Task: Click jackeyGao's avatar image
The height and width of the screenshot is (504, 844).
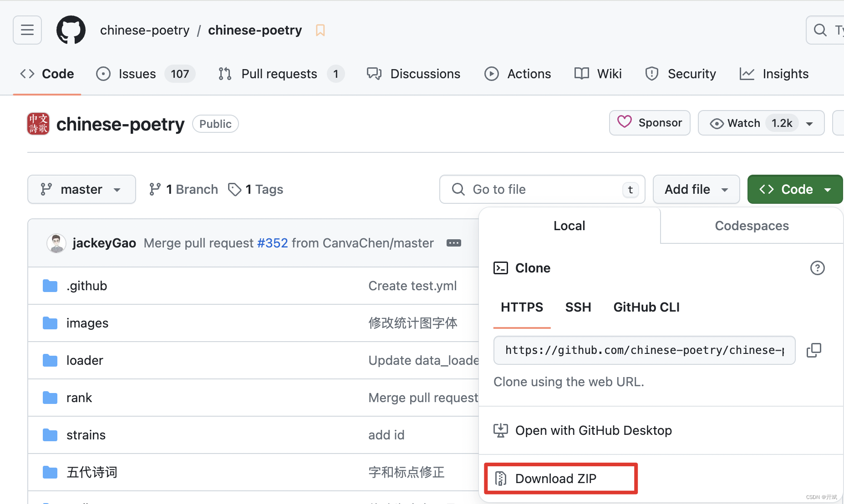Action: [56, 243]
